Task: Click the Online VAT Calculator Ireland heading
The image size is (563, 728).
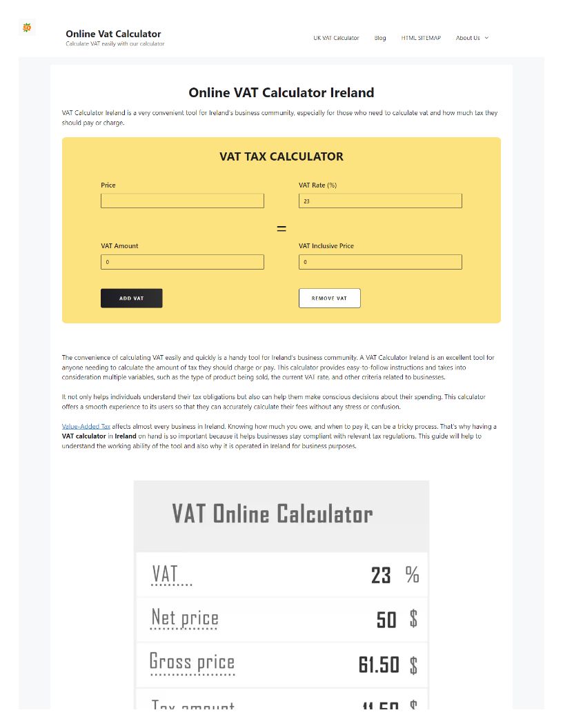Action: [x=281, y=92]
